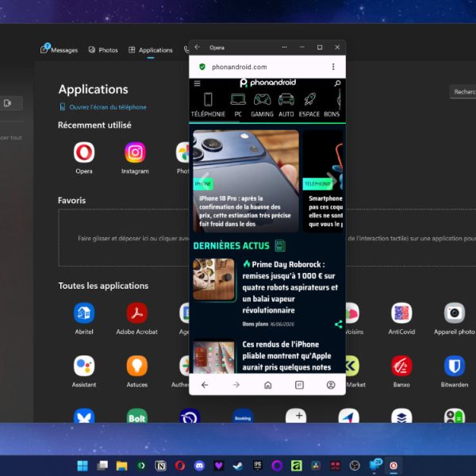Select the TÉLÉPHONIE category

208,105
